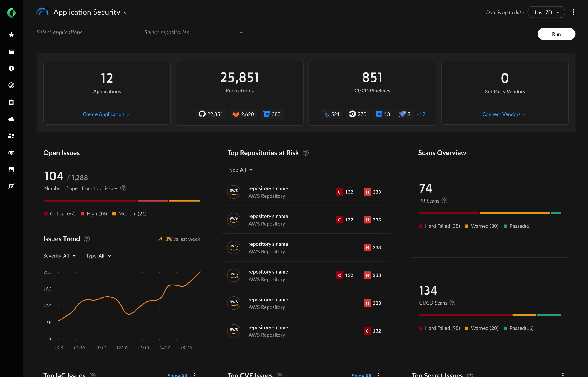Click Connect Vendors button
This screenshot has height=377, width=588.
pyautogui.click(x=504, y=114)
